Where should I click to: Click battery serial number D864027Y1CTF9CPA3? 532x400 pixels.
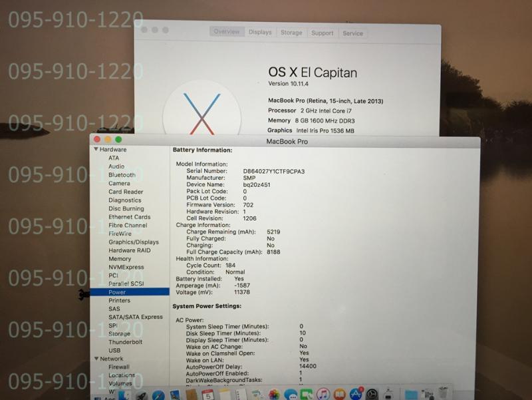tap(274, 172)
